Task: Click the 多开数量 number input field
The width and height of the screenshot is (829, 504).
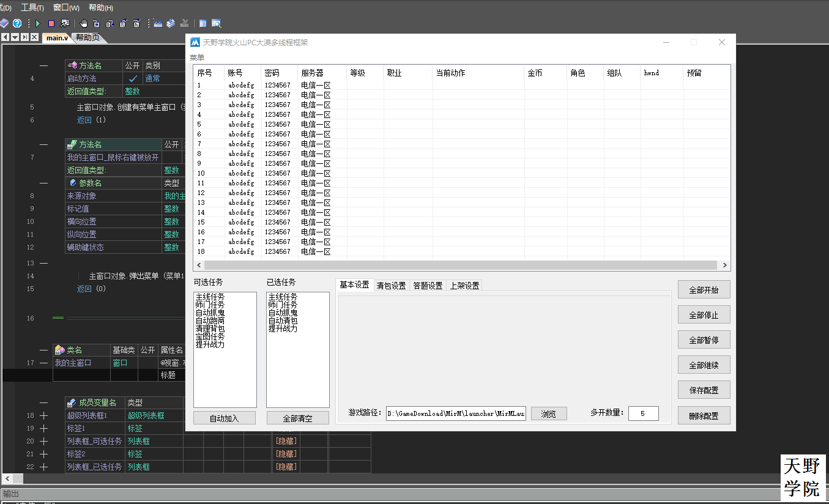Action: [643, 413]
